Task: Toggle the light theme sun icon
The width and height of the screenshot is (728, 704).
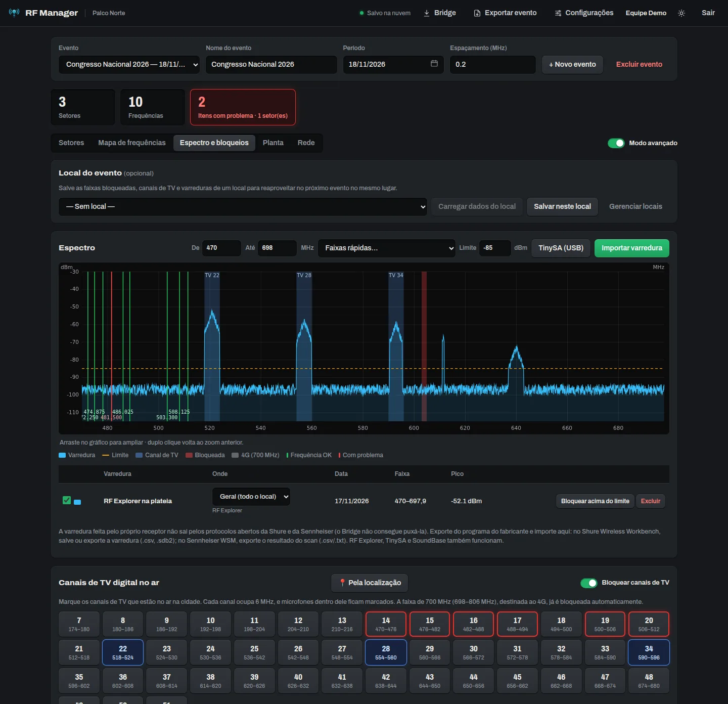Action: (x=681, y=13)
